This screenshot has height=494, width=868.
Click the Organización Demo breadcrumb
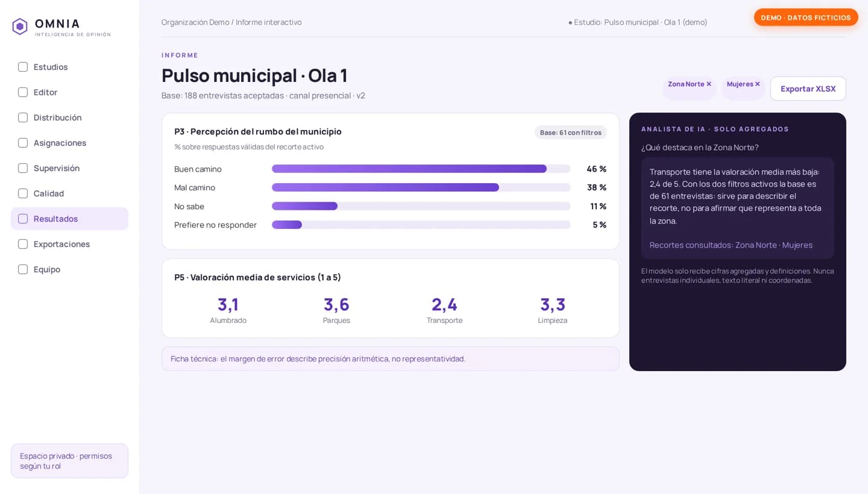[195, 22]
